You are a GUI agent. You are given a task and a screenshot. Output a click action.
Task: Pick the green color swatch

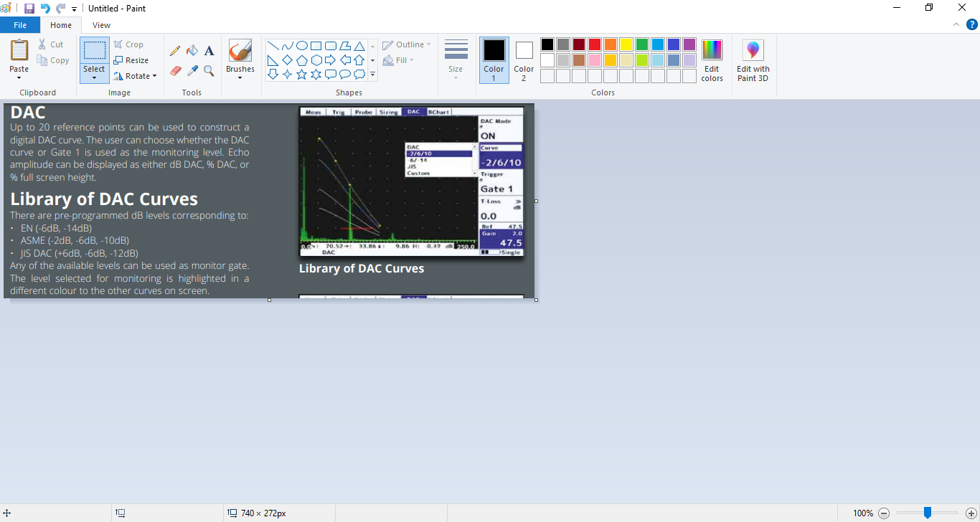(642, 44)
